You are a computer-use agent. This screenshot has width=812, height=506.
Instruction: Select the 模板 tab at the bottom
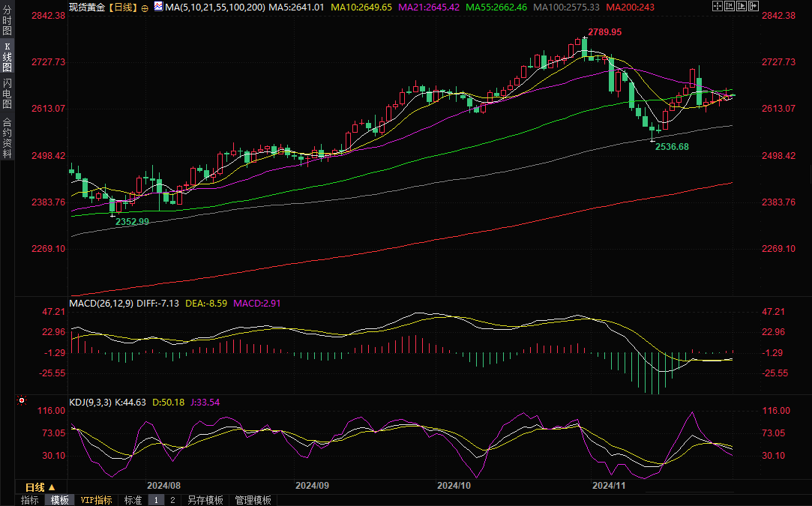(x=59, y=500)
